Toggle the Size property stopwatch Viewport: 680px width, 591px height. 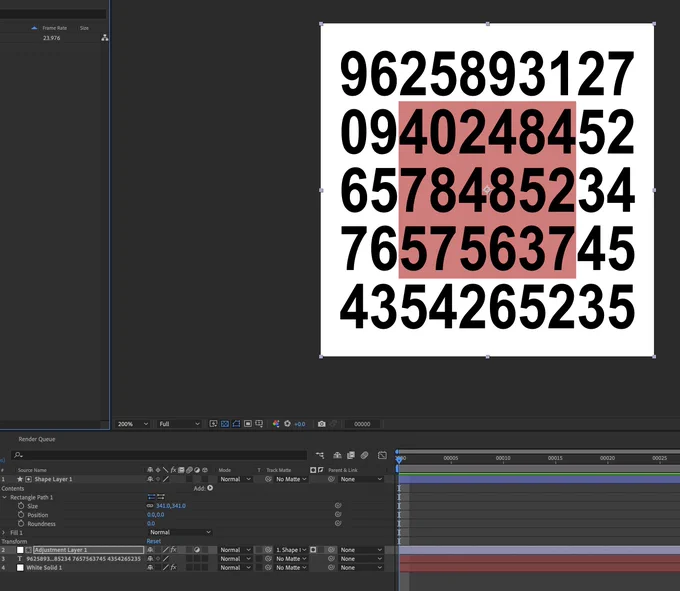tap(21, 506)
